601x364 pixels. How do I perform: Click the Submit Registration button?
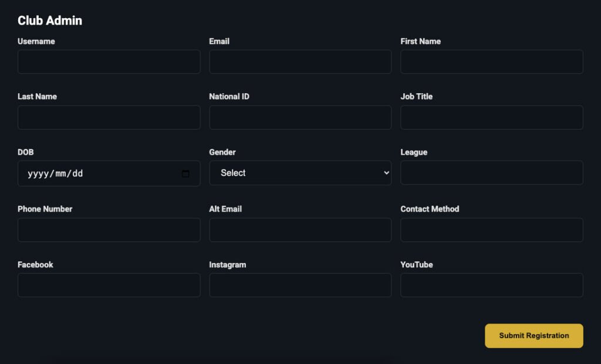pos(534,336)
